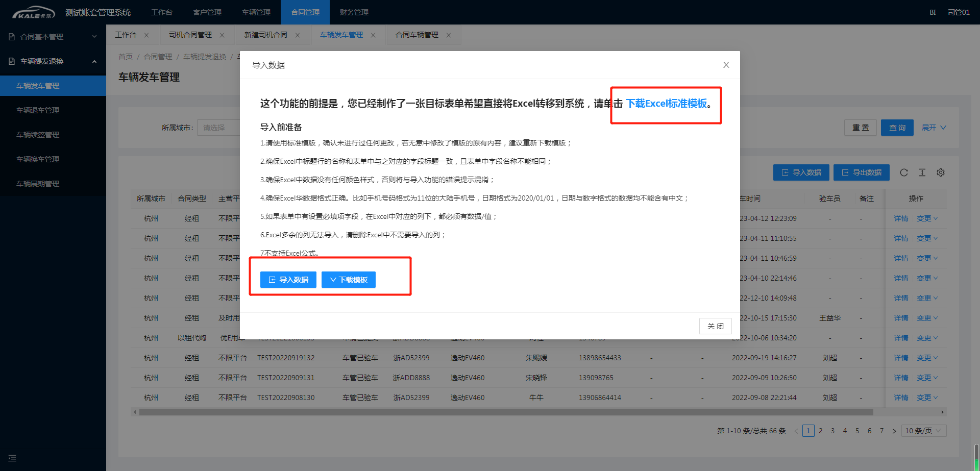The width and height of the screenshot is (980, 471).
Task: Click the refresh icon above the table
Action: pos(903,172)
